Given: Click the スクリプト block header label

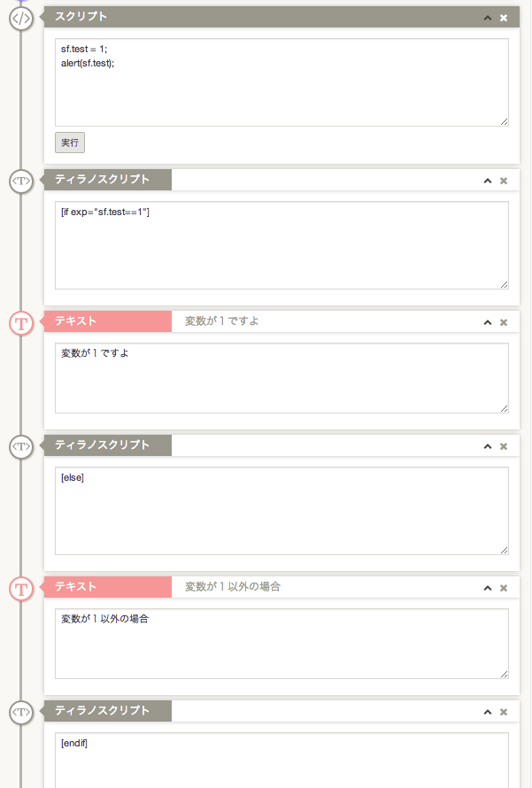Looking at the screenshot, I should pos(81,18).
